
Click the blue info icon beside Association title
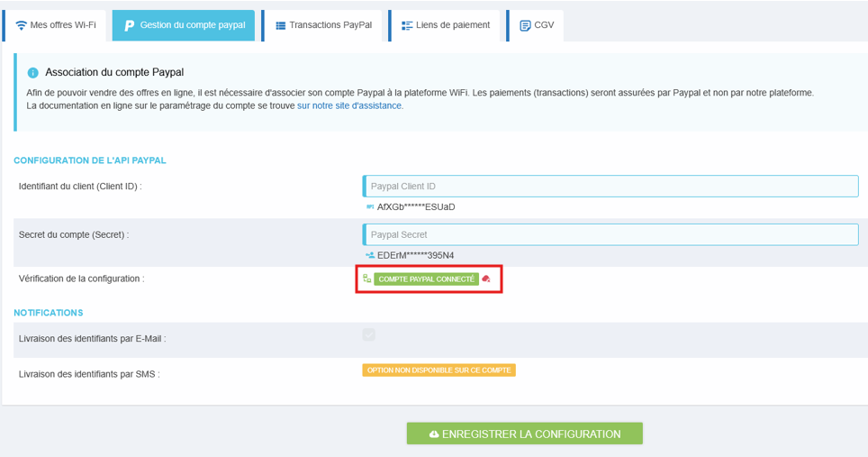(x=33, y=72)
